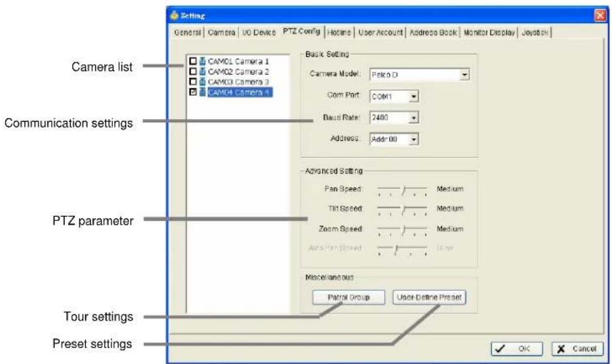Image resolution: width=612 pixels, height=364 pixels.
Task: Adjust the Zoom Speed slider
Action: click(402, 230)
